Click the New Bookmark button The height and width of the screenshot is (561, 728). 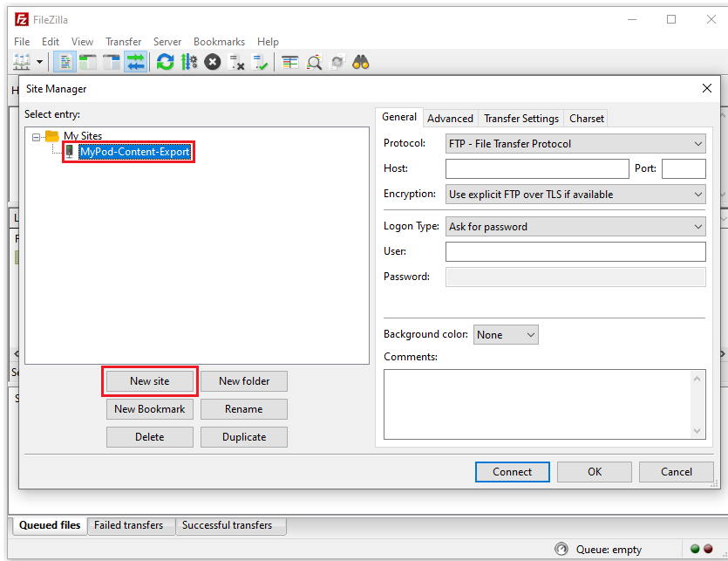[149, 409]
